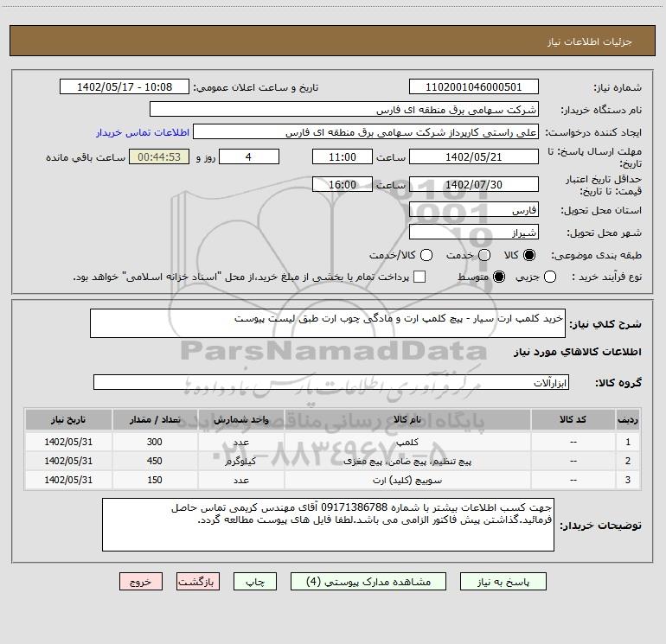Viewport: 666px width, 644px height.
Task: Select the پیچ تنظیم، پیچ ضامن item cell
Action: click(407, 461)
